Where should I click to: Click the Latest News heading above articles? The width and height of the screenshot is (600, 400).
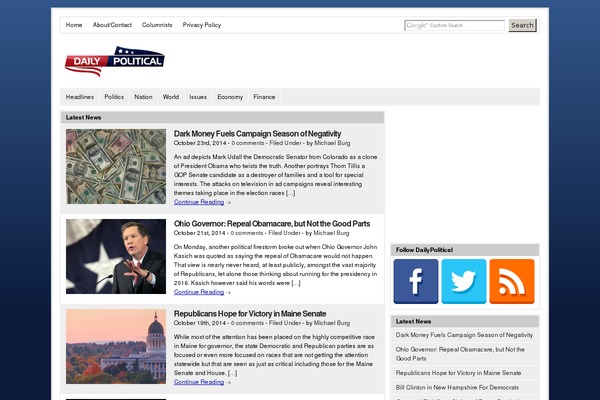[83, 118]
